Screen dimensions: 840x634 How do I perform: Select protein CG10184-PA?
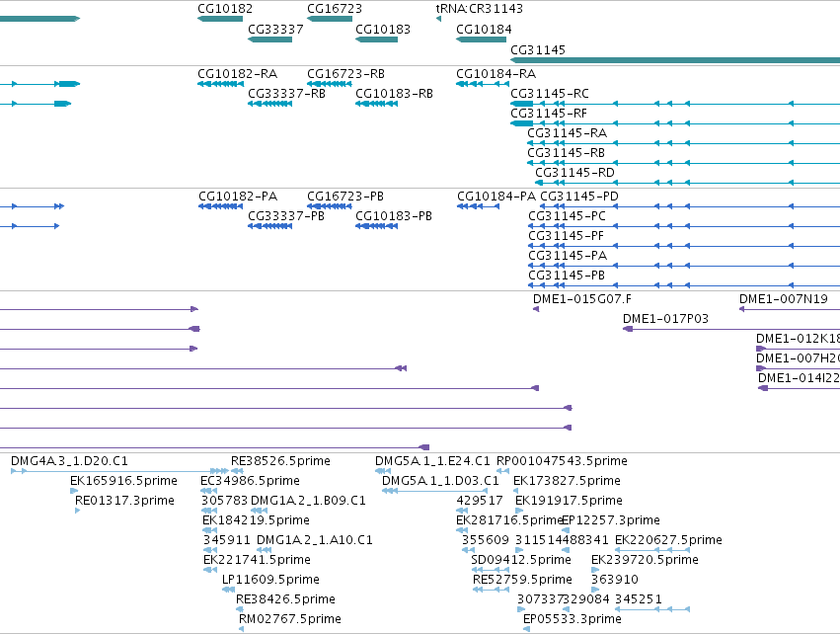479,206
